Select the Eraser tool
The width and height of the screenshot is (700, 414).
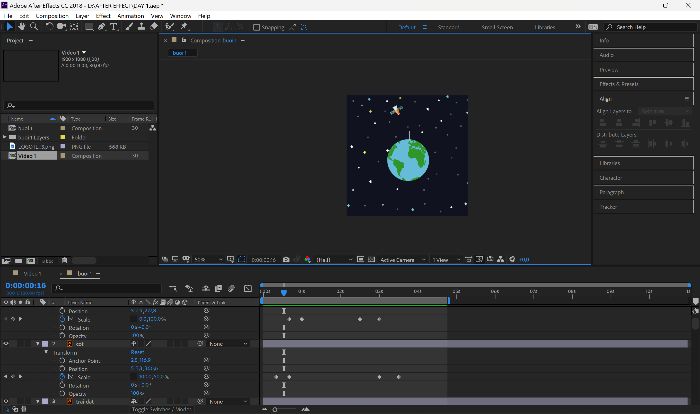154,27
